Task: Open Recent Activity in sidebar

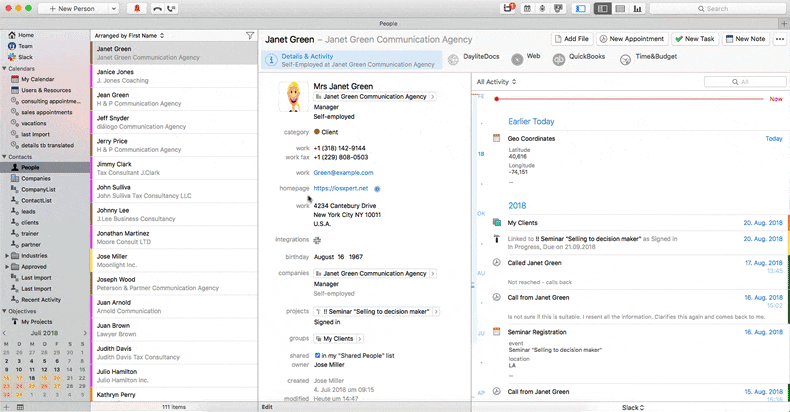Action: 41,300
